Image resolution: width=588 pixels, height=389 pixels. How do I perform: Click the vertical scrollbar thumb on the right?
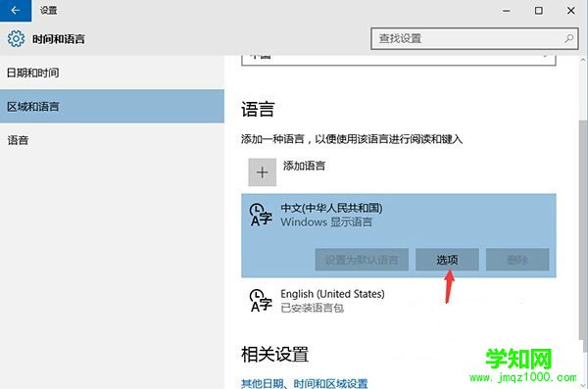tap(583, 236)
